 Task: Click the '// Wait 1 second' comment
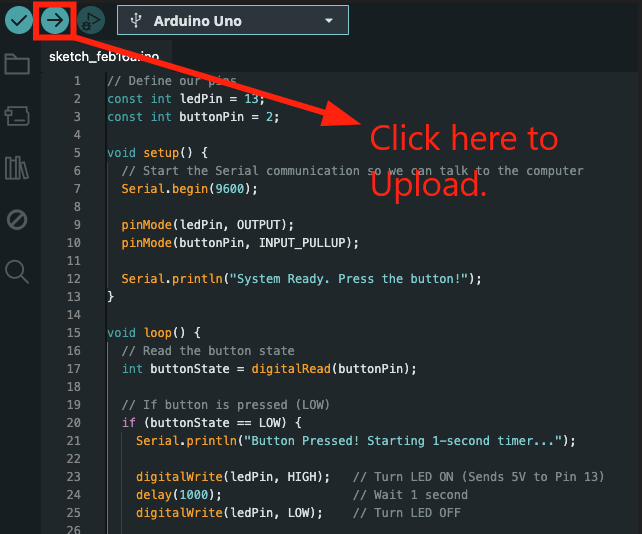click(x=410, y=495)
